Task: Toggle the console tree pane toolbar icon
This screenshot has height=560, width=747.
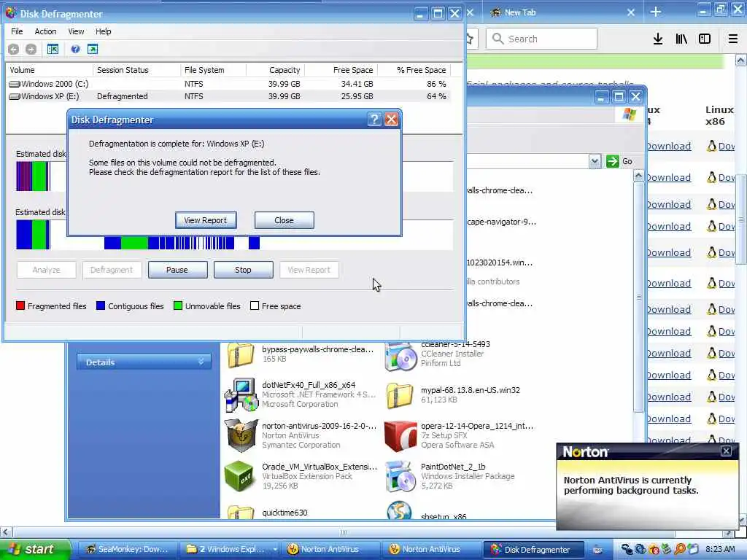Action: coord(53,49)
